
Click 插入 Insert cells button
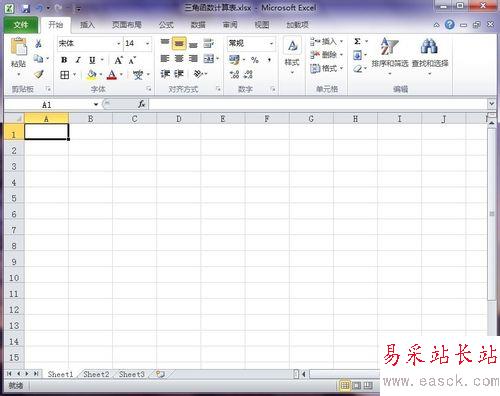[326, 42]
